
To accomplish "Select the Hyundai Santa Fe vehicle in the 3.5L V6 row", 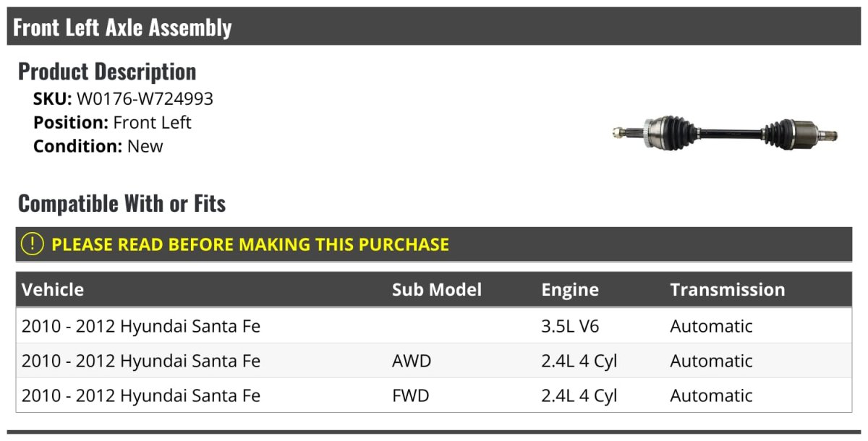I will 141,326.
